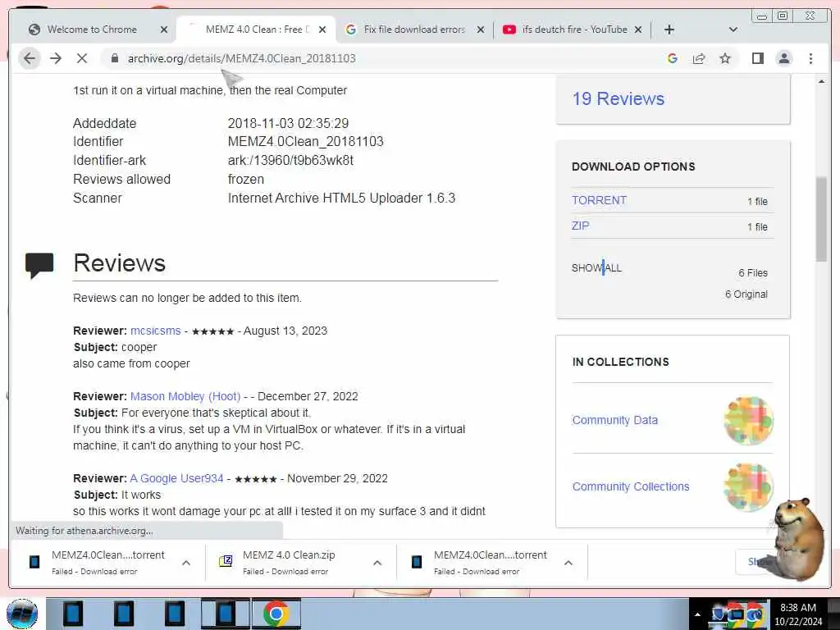The image size is (840, 630).
Task: Open reviewer mcsicsms profile
Action: click(155, 331)
